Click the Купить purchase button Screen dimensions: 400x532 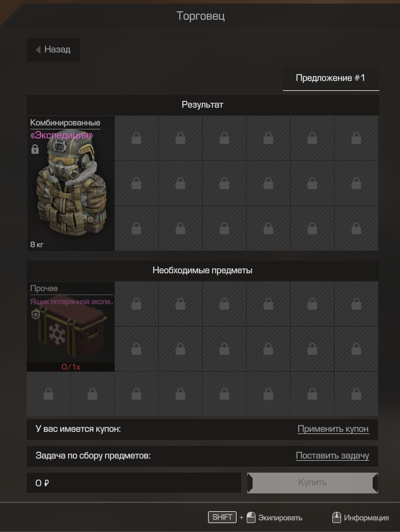[313, 483]
